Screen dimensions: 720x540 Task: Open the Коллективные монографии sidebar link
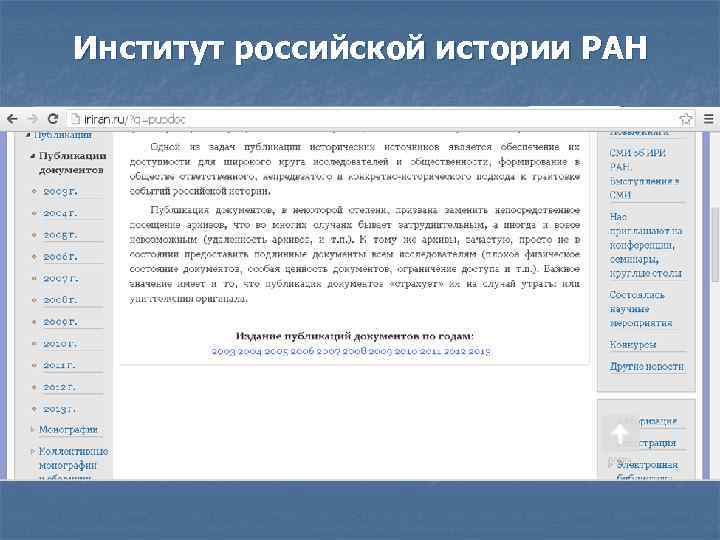pos(73,463)
